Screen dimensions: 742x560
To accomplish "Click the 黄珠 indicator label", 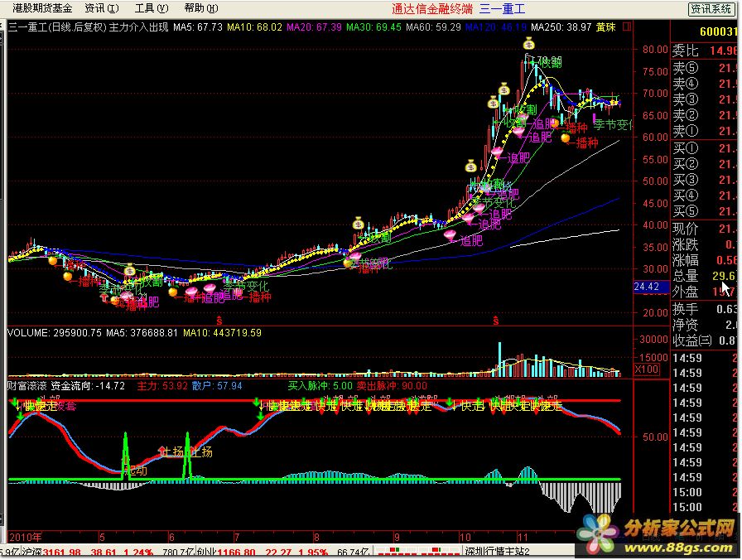I will [605, 27].
